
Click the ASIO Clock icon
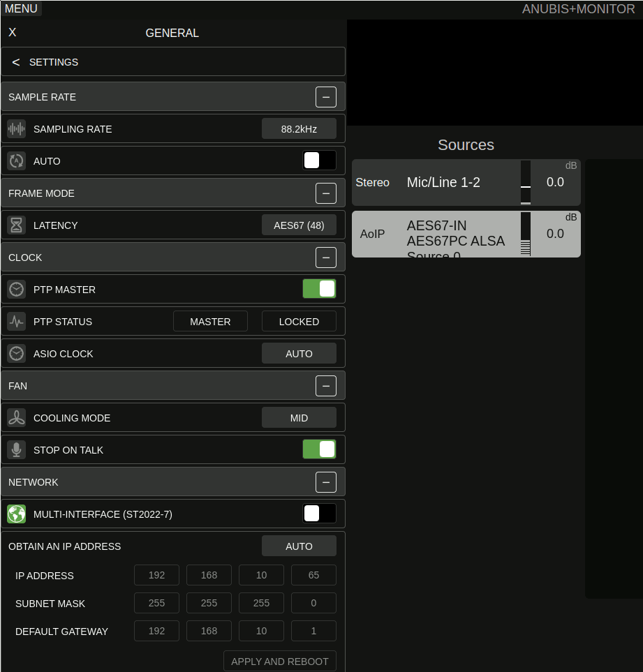tap(16, 354)
